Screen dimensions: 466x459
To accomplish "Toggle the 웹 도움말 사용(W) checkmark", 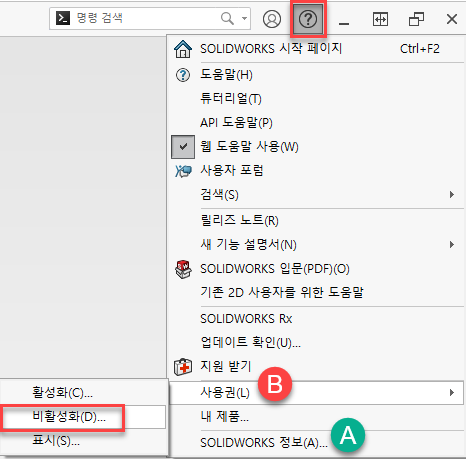I will (x=183, y=147).
